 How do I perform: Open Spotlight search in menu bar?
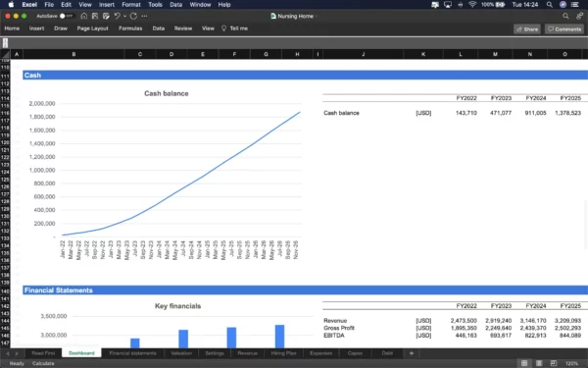[x=550, y=5]
